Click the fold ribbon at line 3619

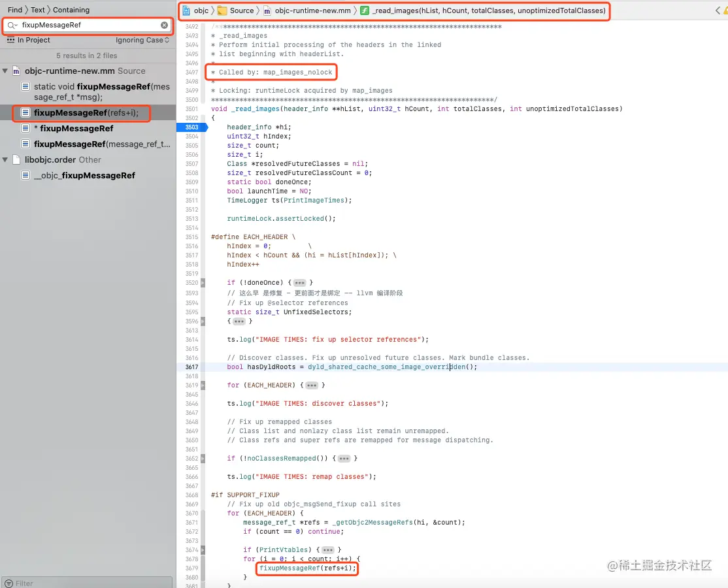203,385
